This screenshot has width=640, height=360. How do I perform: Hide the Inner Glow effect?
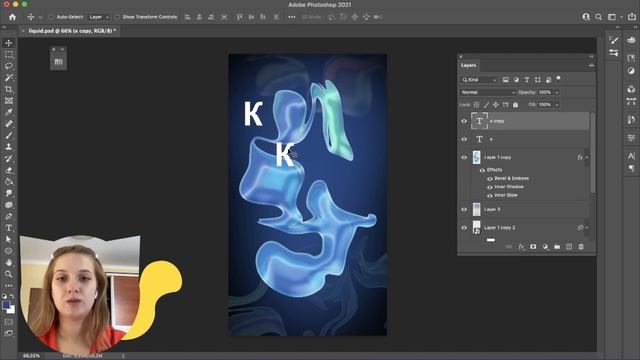point(490,196)
